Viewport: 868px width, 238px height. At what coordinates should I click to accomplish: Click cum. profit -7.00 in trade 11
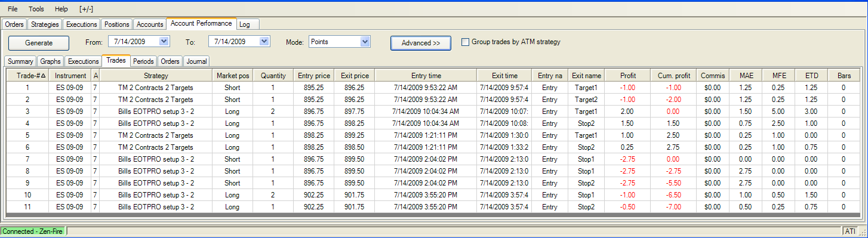[673, 207]
